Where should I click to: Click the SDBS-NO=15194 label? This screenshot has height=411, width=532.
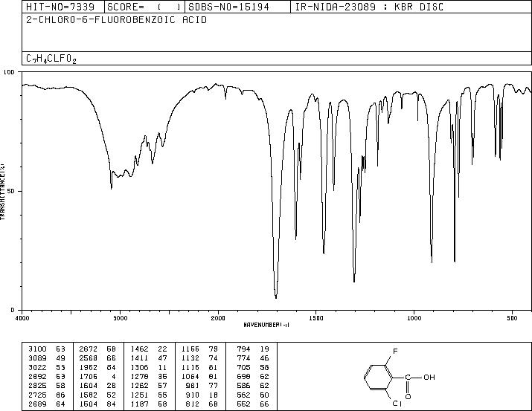(x=228, y=7)
